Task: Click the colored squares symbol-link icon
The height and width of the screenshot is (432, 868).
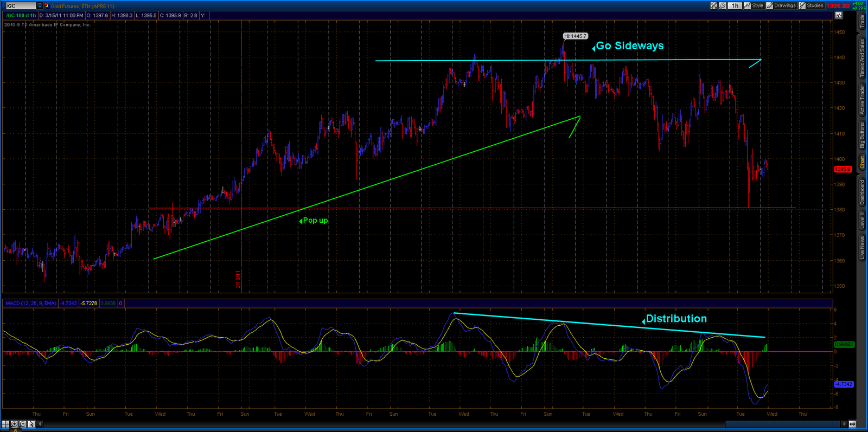Action: (x=46, y=5)
